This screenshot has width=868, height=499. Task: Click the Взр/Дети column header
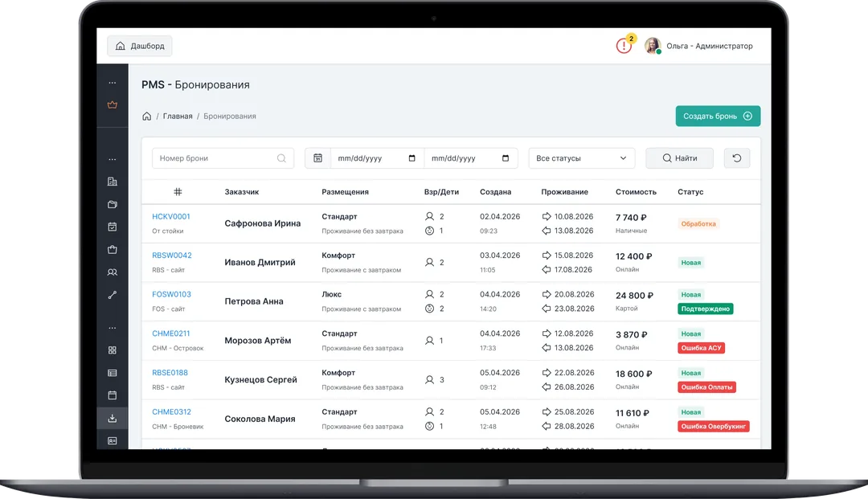coord(442,192)
